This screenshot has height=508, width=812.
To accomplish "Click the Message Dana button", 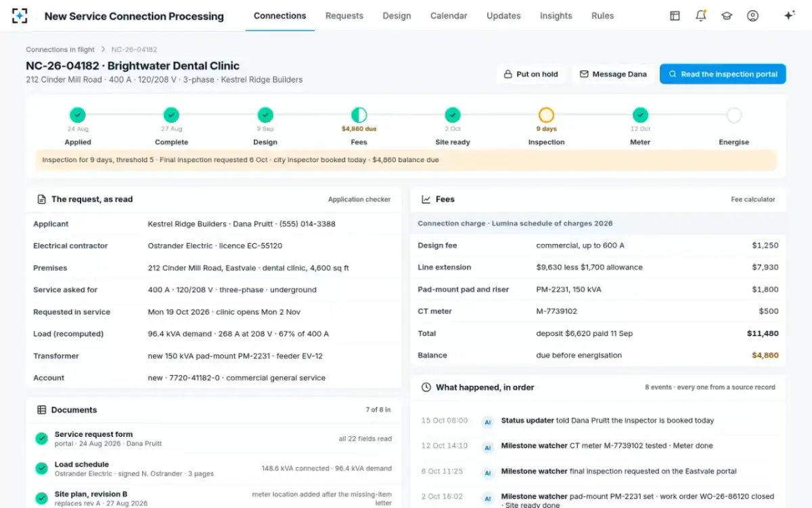I will tap(613, 75).
